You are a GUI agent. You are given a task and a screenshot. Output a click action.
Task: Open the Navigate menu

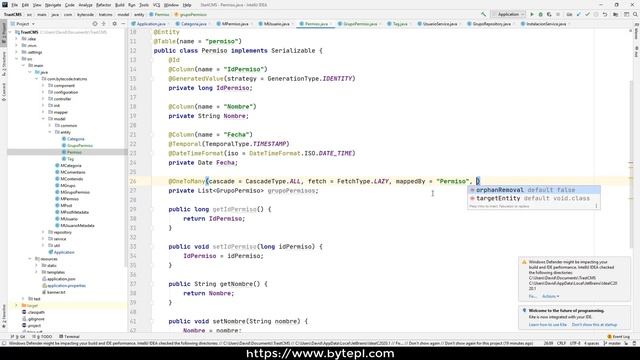(x=53, y=5)
